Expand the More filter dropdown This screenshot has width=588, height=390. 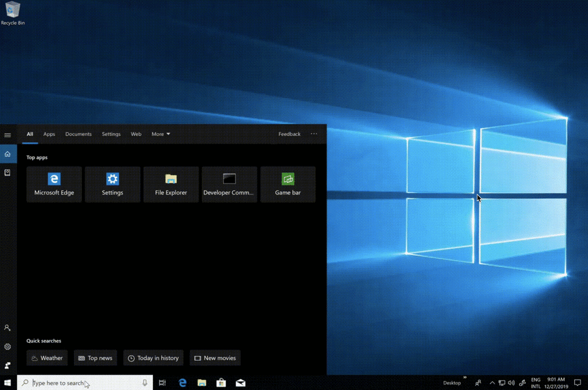click(x=161, y=134)
